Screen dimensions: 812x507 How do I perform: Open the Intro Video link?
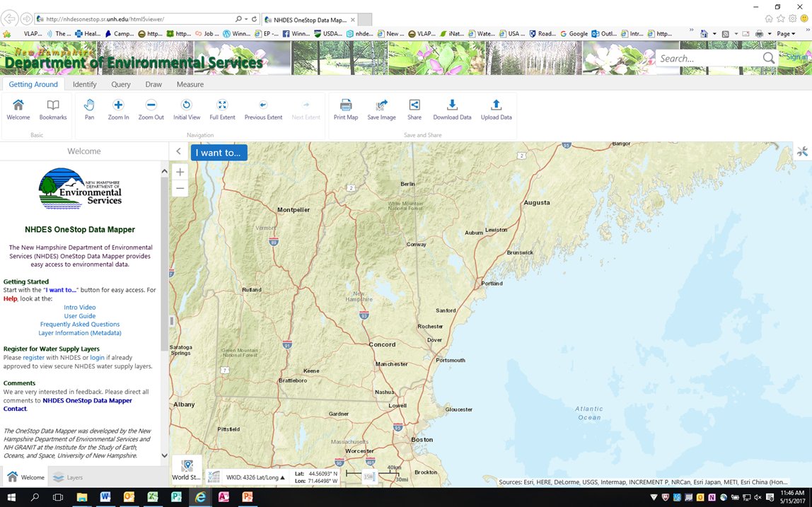tap(80, 307)
